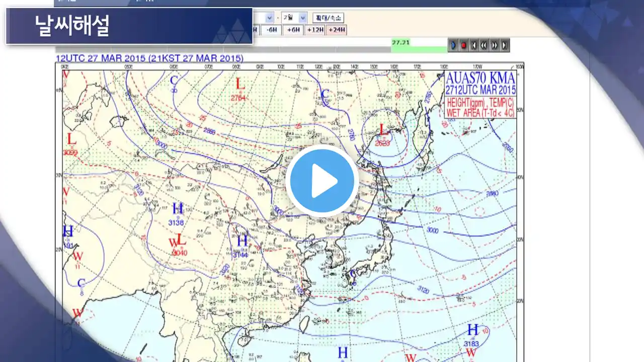The image size is (644, 362).
Task: Click the -6H time shift button
Action: pos(272,30)
